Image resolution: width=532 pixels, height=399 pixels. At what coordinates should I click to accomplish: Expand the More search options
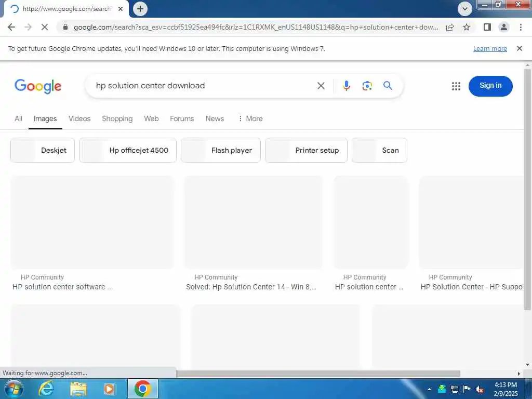click(x=250, y=119)
